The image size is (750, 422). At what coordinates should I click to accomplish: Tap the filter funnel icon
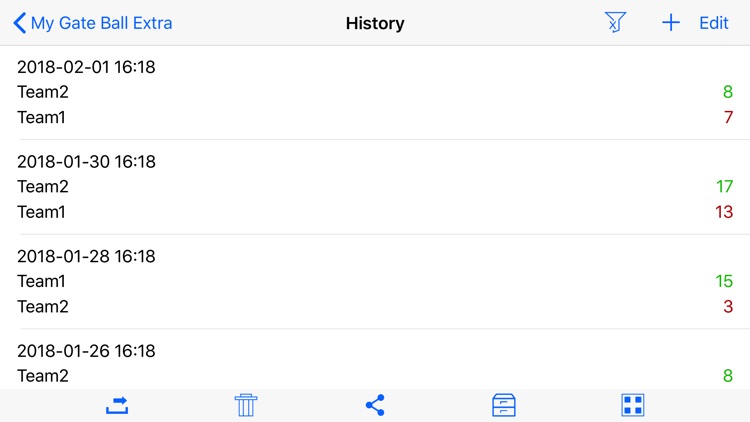615,23
